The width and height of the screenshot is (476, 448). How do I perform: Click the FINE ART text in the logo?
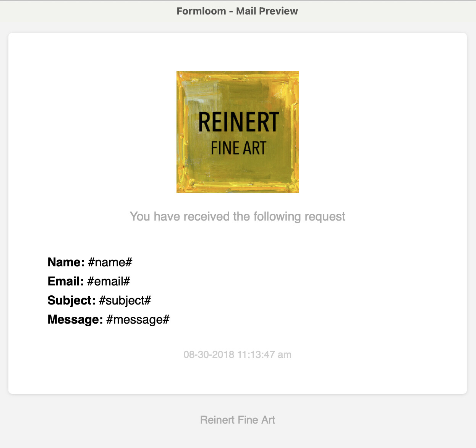(238, 148)
